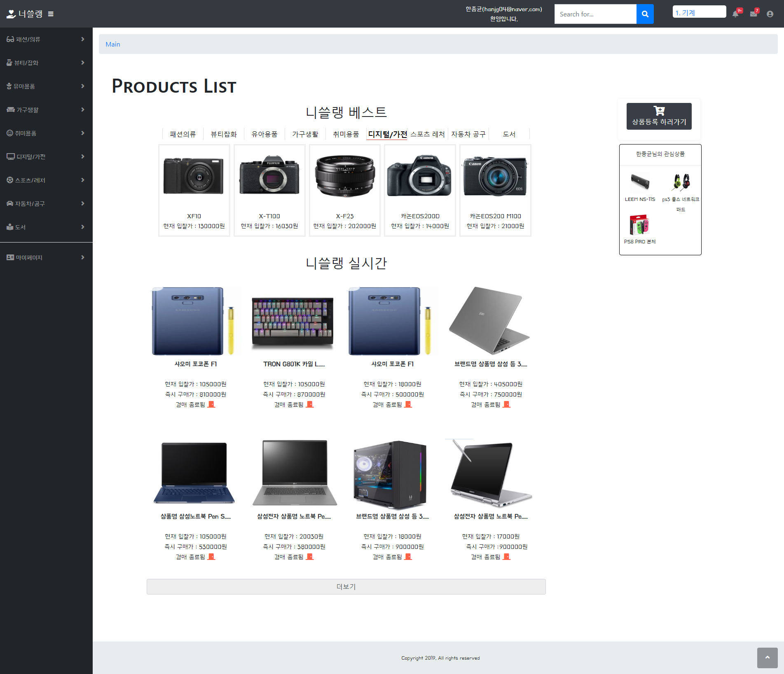784x674 pixels.
Task: Expand the 스포츠/레저 sidebar chevron
Action: [x=82, y=180]
